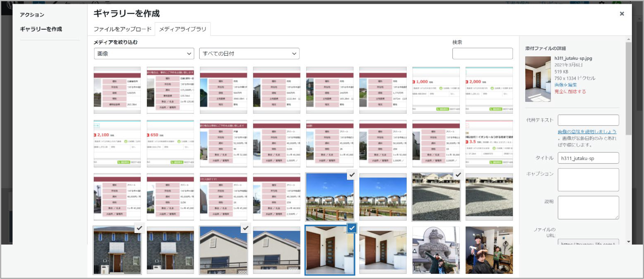This screenshot has width=644, height=279.
Task: Close the gallery creation dialog
Action: coord(622,14)
